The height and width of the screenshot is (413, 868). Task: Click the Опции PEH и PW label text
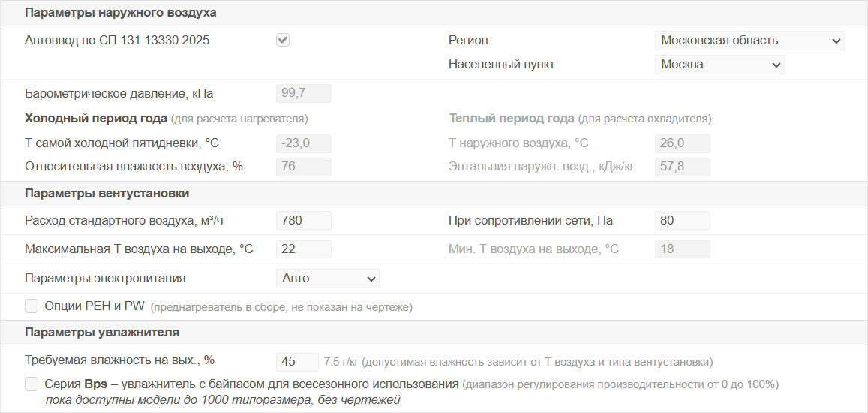(x=95, y=306)
